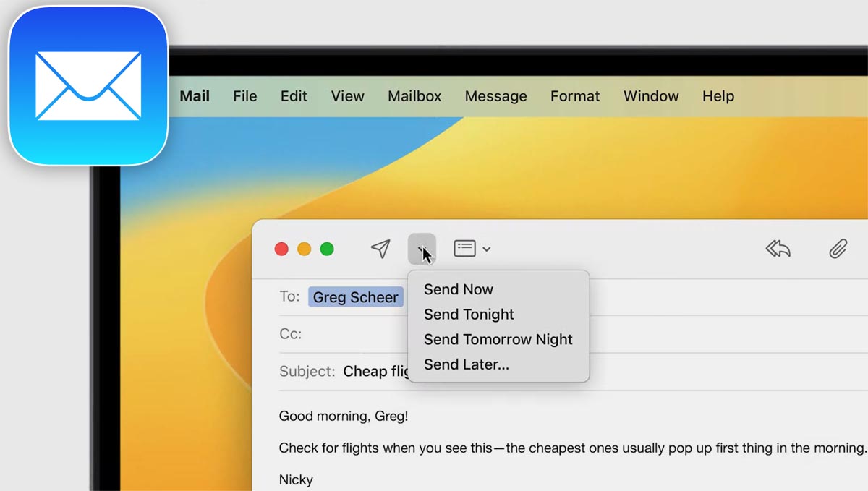Open the send-later dropdown arrow

pos(422,249)
